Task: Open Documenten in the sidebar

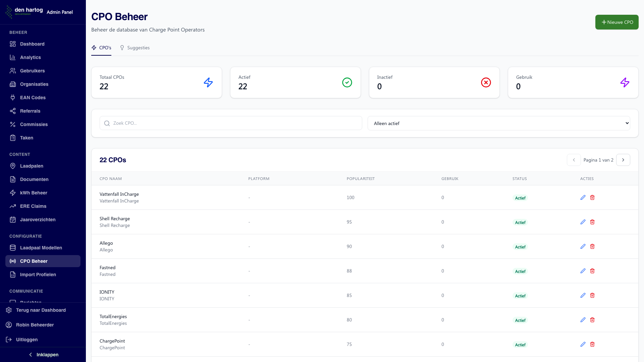Action: click(43, 179)
